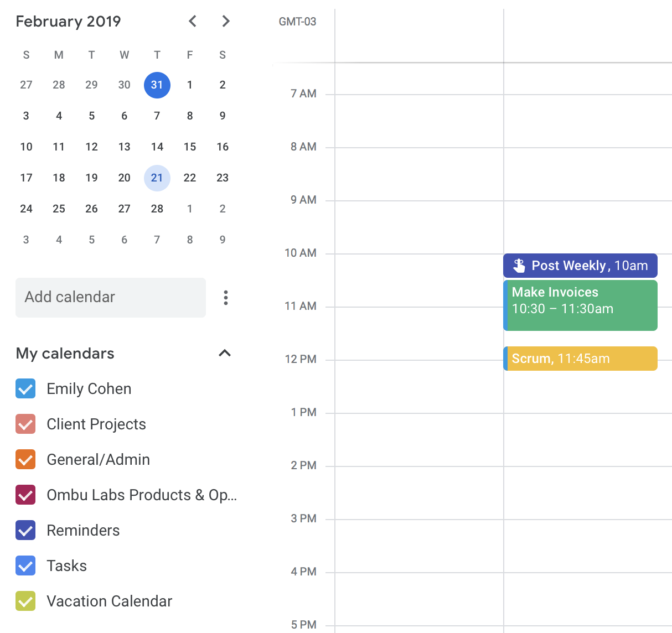Image resolution: width=672 pixels, height=633 pixels.
Task: Select January 29 in mini calendar
Action: point(91,85)
